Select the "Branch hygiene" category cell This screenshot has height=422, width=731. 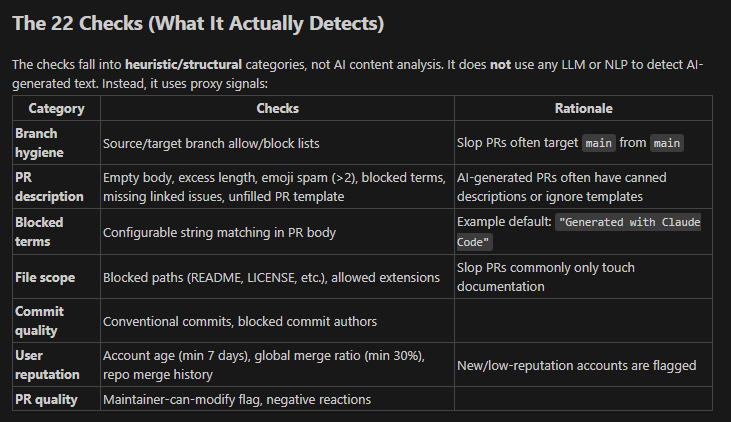[36, 143]
